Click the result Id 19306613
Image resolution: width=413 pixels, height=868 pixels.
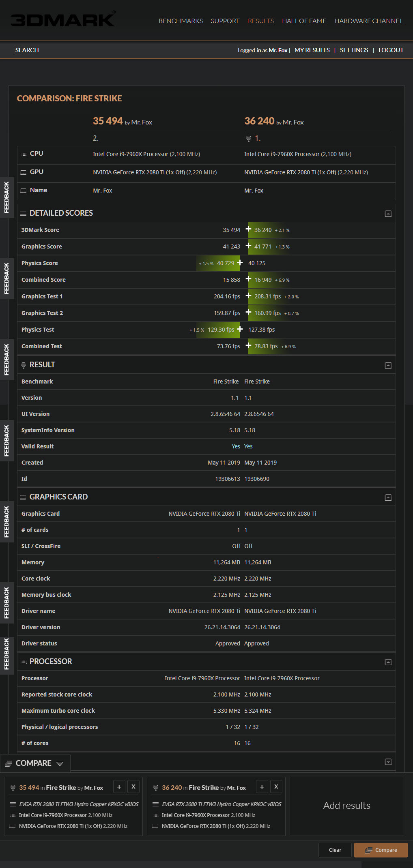[x=228, y=479]
